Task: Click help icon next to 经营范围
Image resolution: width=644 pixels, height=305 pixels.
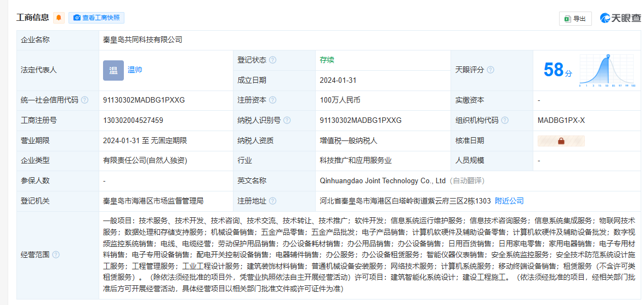Action: [x=56, y=255]
